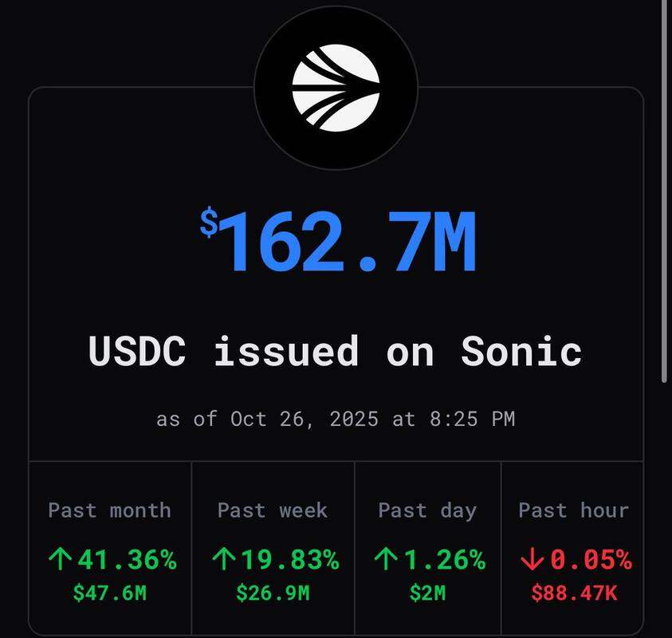The height and width of the screenshot is (638, 672).
Task: Click the Oct 26, 2025 timestamp
Action: (x=335, y=418)
